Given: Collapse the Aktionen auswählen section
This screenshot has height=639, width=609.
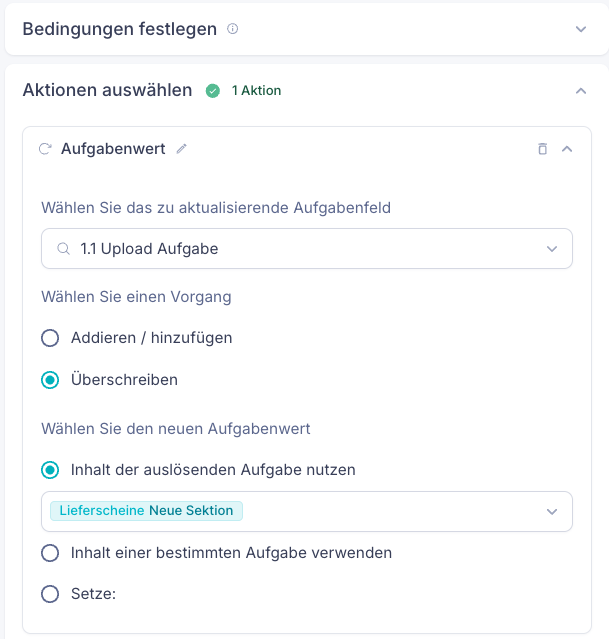Looking at the screenshot, I should pos(581,91).
